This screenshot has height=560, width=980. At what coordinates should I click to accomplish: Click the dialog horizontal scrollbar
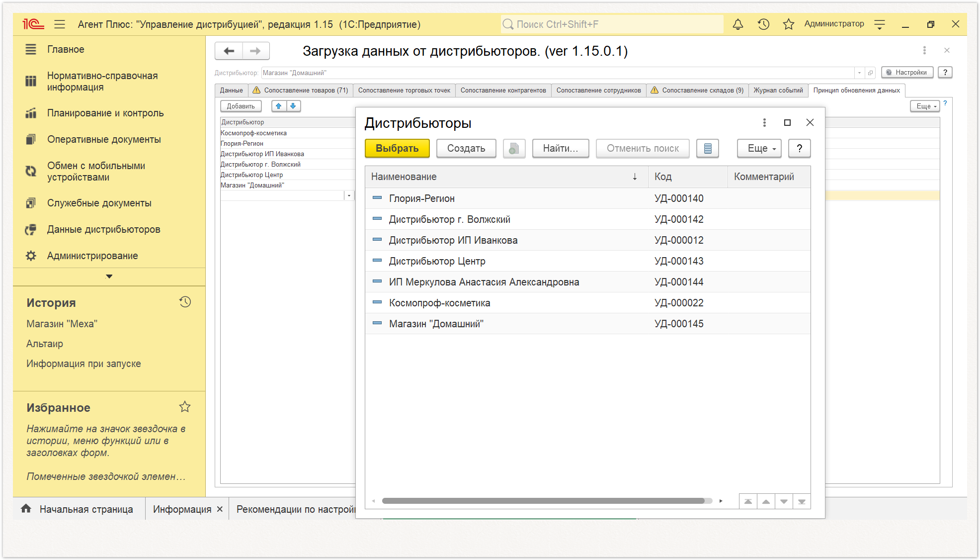click(543, 501)
